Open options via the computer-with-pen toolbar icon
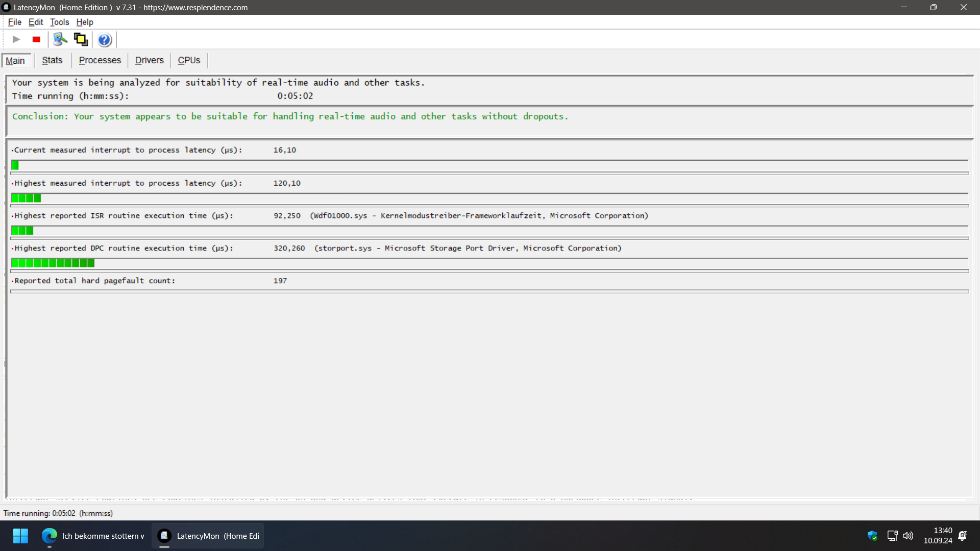Image resolution: width=980 pixels, height=551 pixels. pos(60,39)
